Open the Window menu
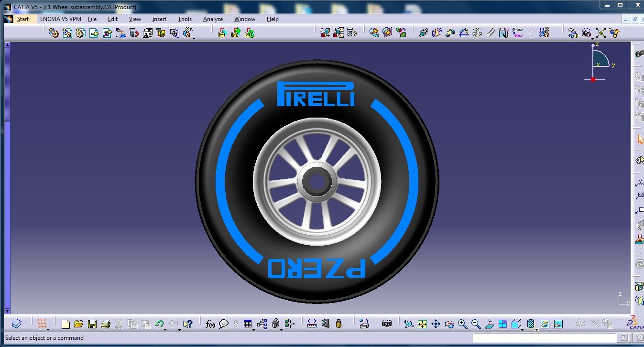Image resolution: width=644 pixels, height=347 pixels. pos(245,19)
